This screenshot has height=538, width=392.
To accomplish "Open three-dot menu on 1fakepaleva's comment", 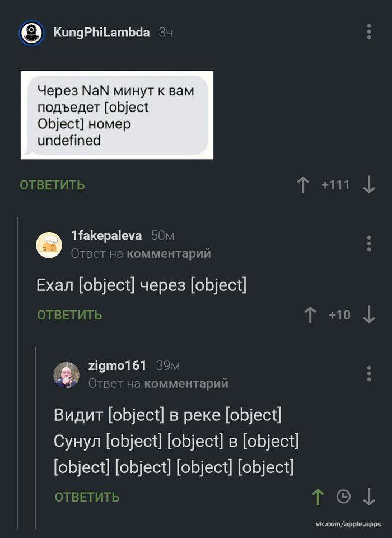I will [x=368, y=244].
